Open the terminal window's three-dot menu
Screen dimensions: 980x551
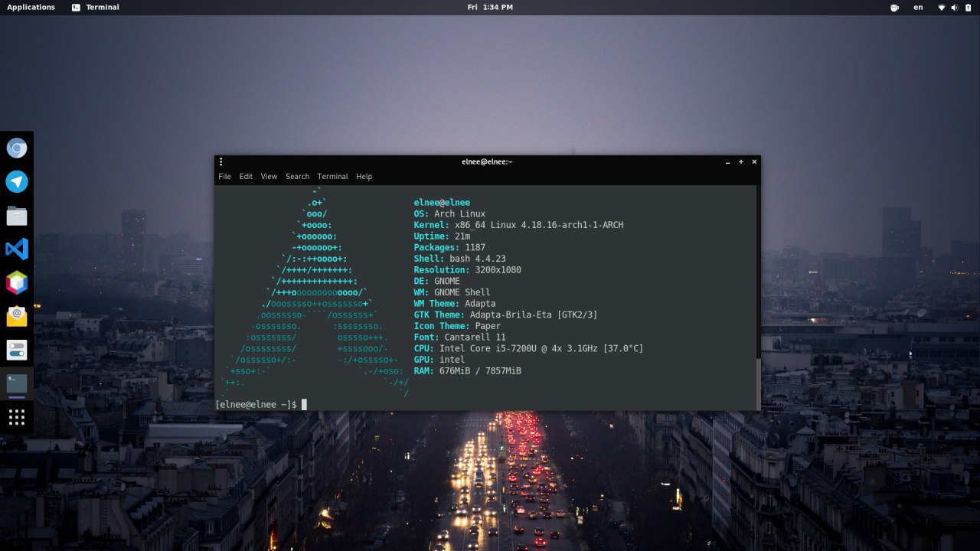(220, 161)
